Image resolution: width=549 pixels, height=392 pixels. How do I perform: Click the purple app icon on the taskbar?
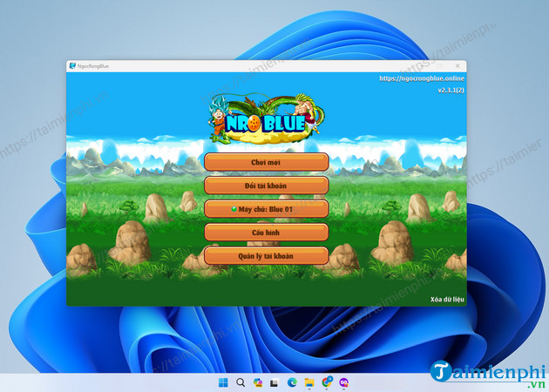click(344, 382)
